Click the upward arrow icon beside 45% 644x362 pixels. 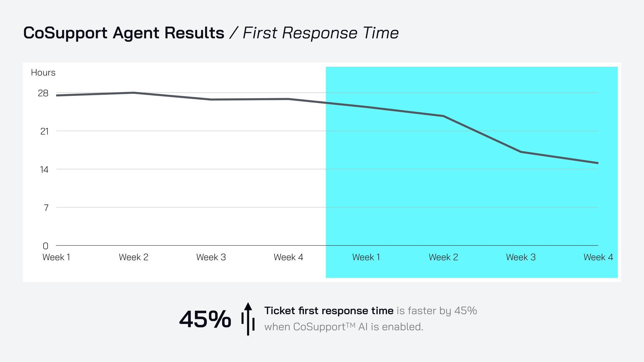click(248, 319)
